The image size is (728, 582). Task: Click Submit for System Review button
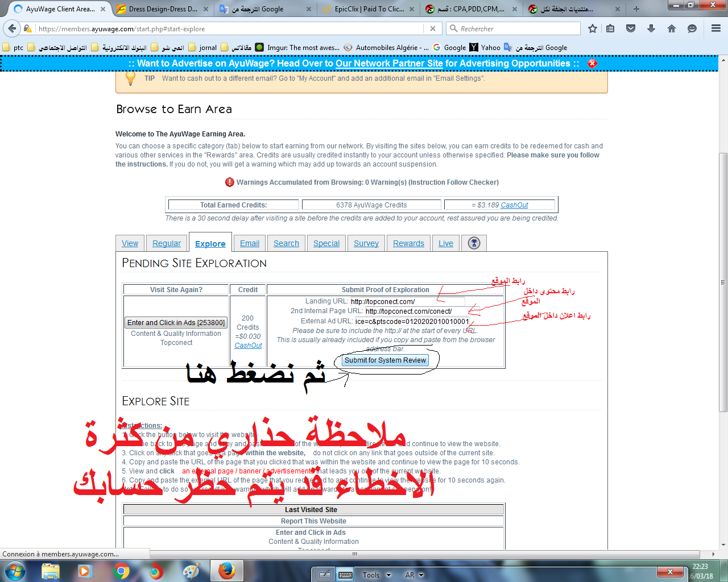[x=385, y=360]
